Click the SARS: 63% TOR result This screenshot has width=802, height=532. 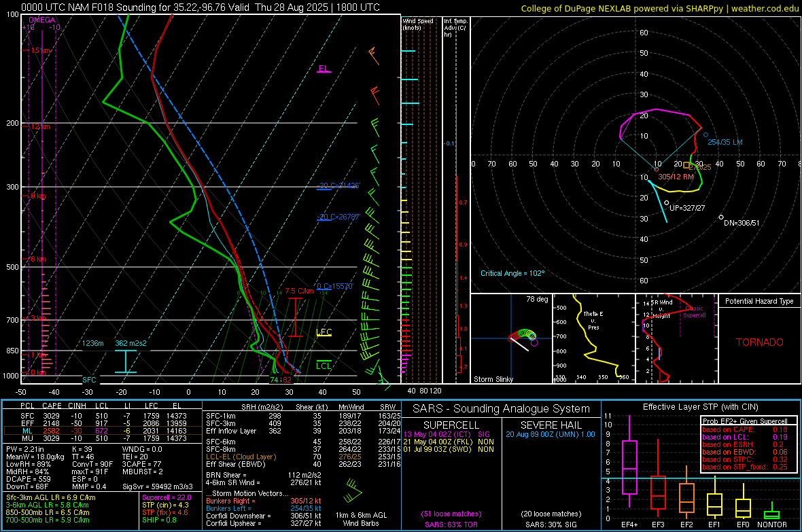tap(451, 525)
